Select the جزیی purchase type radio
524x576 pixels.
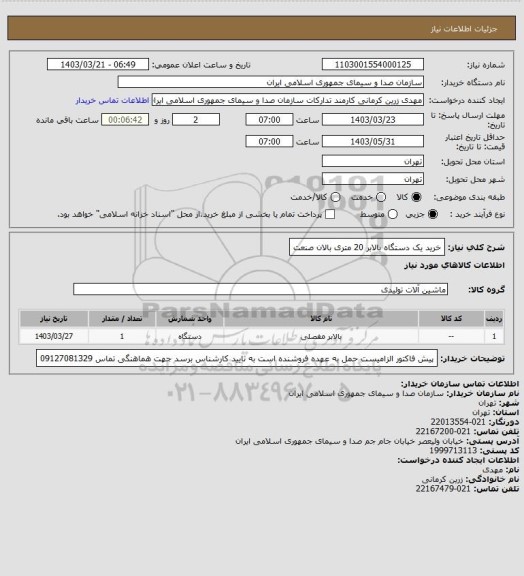(433, 214)
